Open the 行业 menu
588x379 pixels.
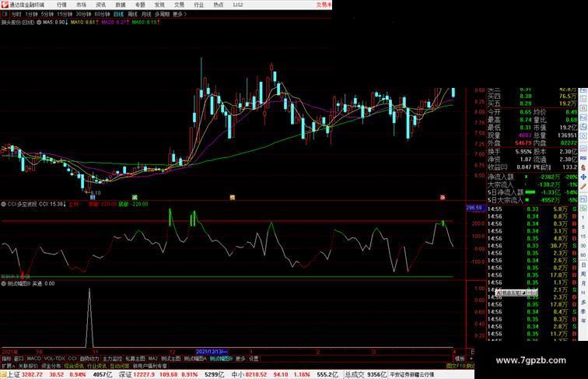click(x=199, y=5)
